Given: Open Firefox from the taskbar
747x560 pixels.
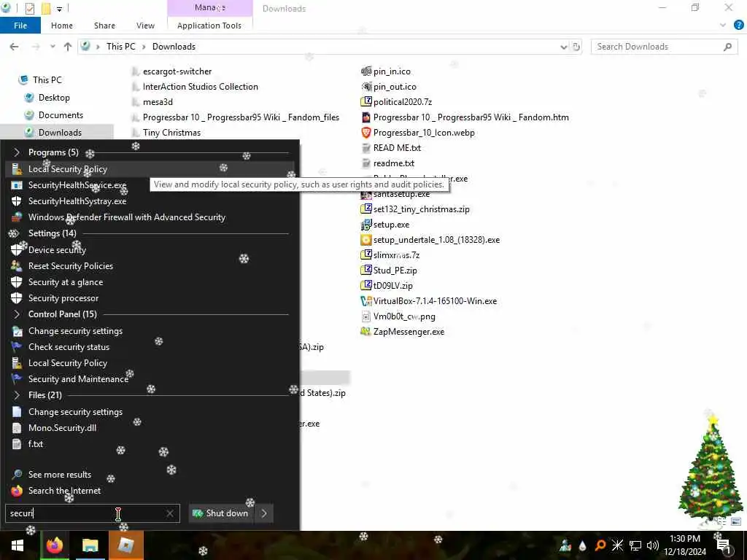Looking at the screenshot, I should coord(54,545).
